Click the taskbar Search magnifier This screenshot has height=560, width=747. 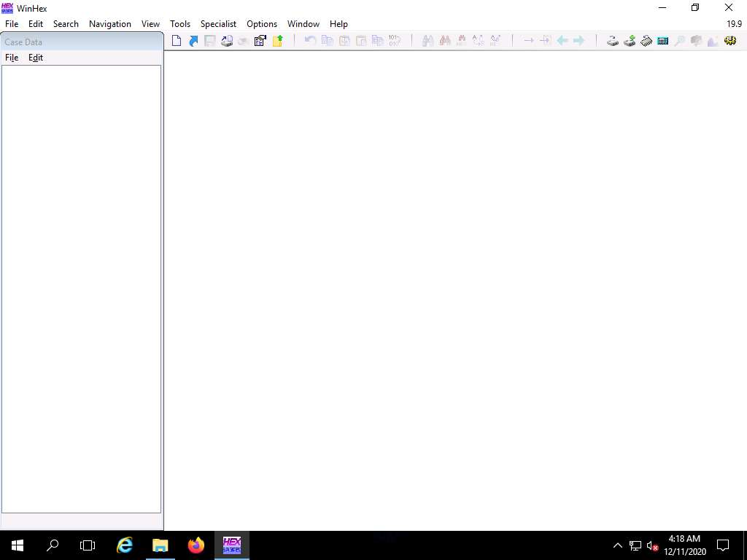click(x=53, y=545)
